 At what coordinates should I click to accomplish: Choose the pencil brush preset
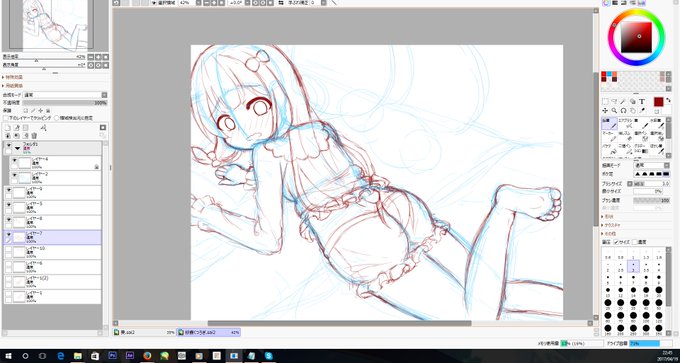click(609, 124)
